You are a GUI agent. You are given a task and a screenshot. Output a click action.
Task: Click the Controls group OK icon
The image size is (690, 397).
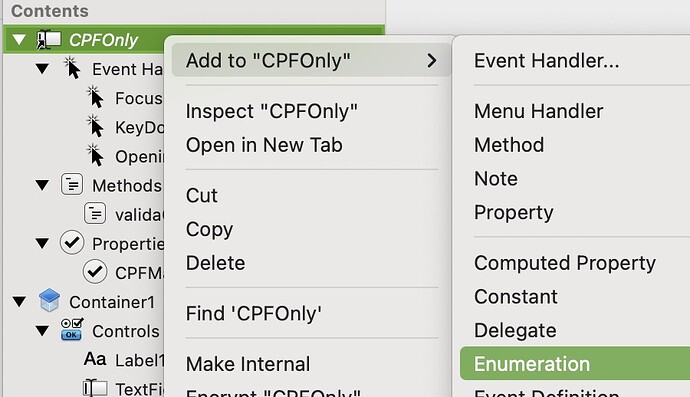pos(72,330)
